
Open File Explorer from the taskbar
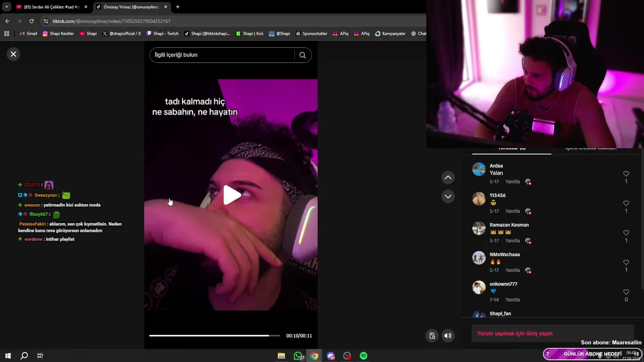pos(281,356)
